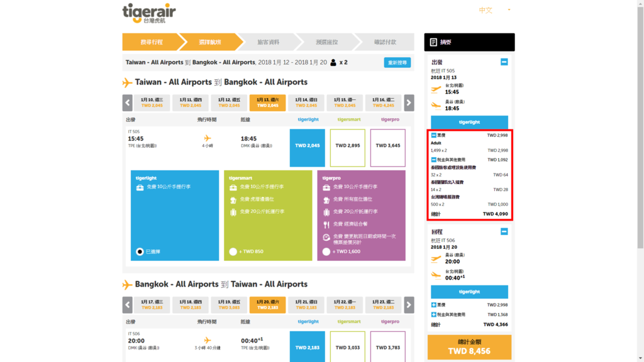Screen dimensions: 644x362
Task: Select tigerpro + TWD 1,600 radio button
Action: [326, 251]
